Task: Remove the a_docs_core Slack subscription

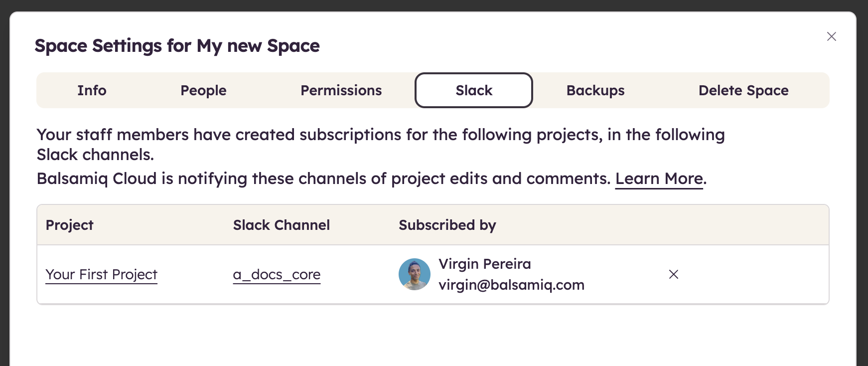Action: [673, 274]
